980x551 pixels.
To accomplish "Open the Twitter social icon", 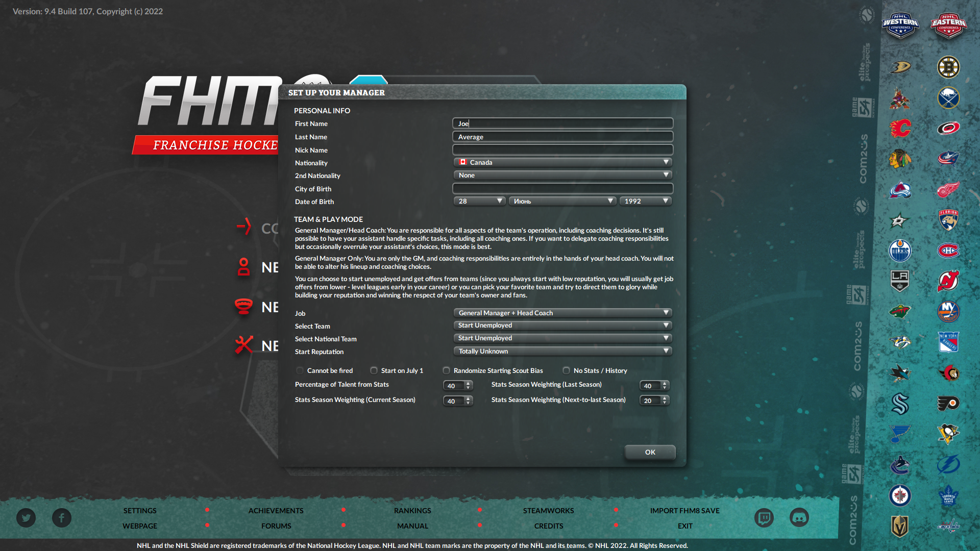I will tap(26, 518).
